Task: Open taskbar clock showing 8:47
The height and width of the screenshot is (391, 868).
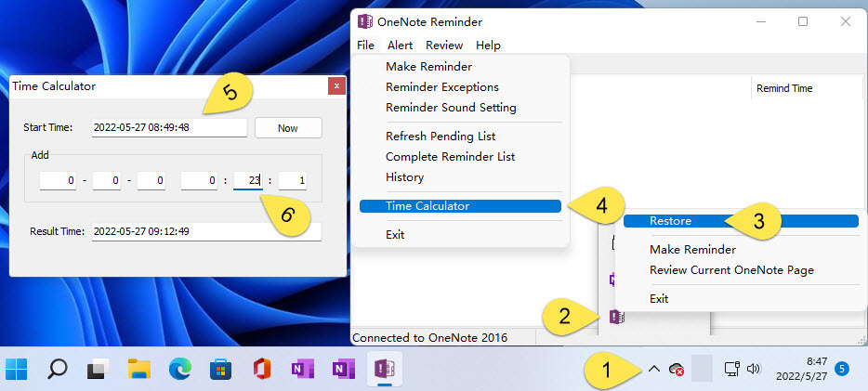Action: (802, 369)
